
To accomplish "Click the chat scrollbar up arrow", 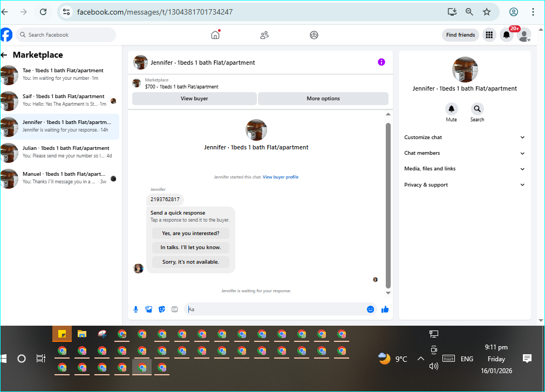I will (388, 114).
